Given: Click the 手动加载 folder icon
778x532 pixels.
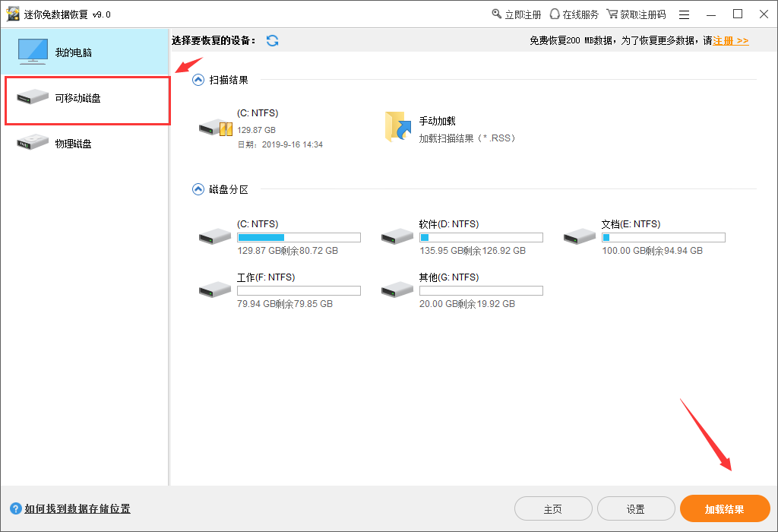Looking at the screenshot, I should tap(398, 127).
